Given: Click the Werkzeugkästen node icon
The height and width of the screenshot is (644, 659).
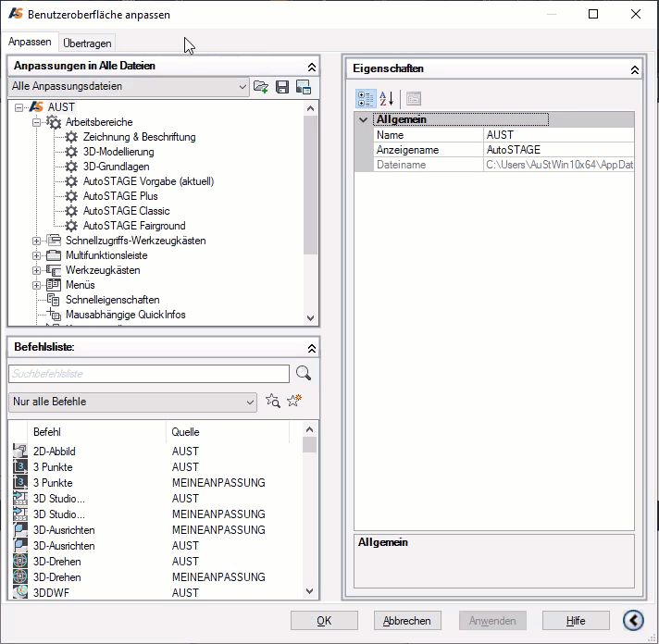Looking at the screenshot, I should [54, 270].
